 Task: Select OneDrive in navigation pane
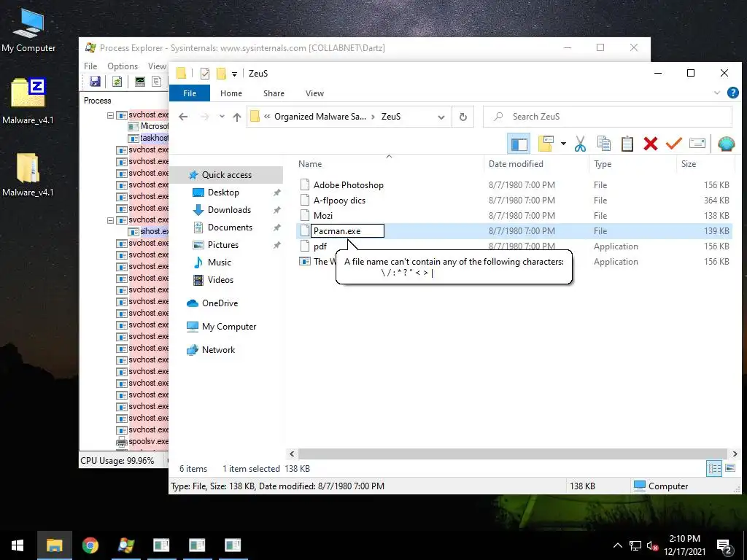pos(220,303)
